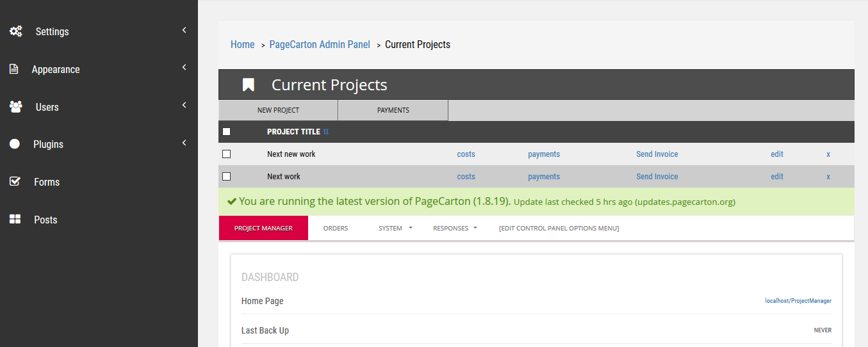
Task: Go to PageCarton Admin Panel breadcrumb
Action: point(320,45)
